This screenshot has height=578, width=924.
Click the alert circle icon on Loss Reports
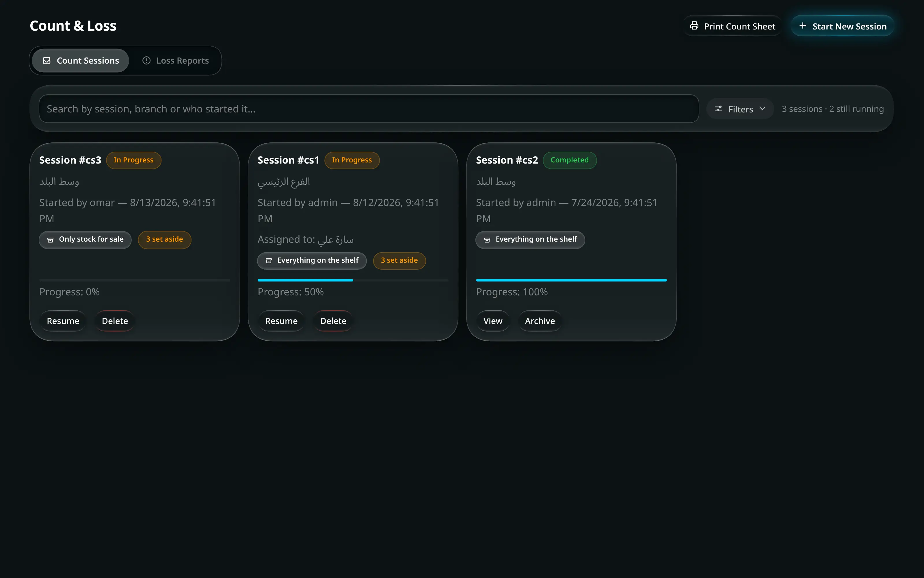(x=146, y=60)
